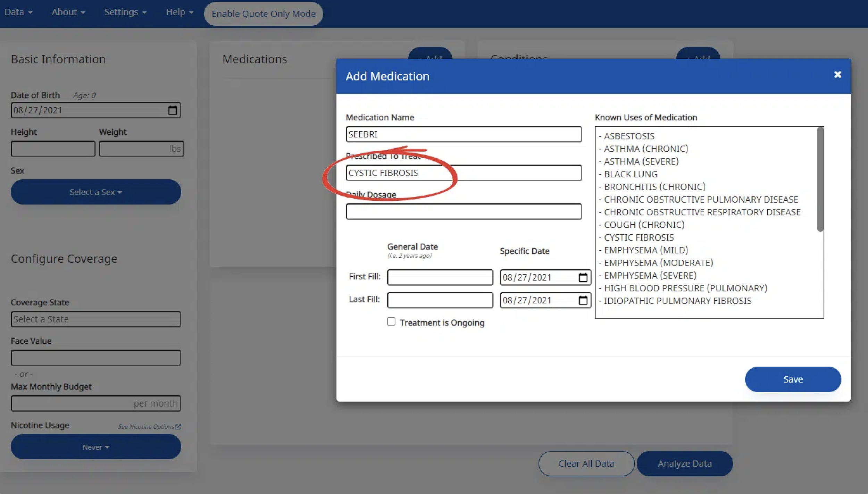Open the Never nicotine usage dropdown

pos(96,447)
